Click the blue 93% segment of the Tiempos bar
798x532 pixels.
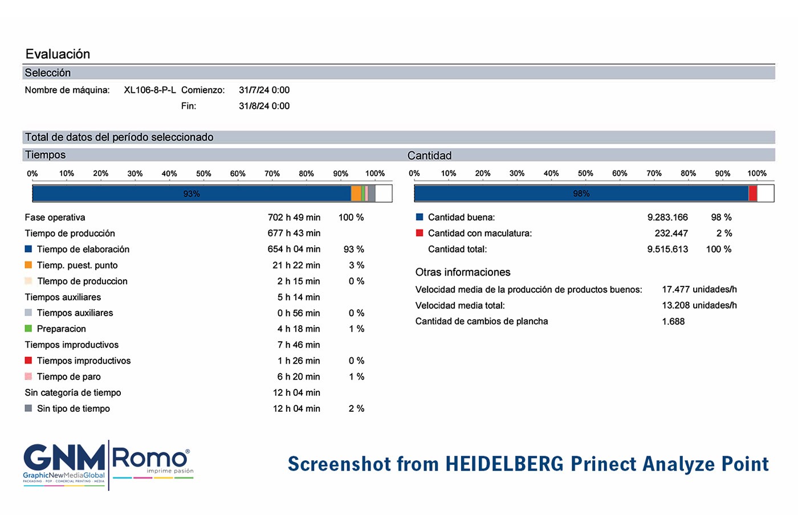tap(192, 194)
